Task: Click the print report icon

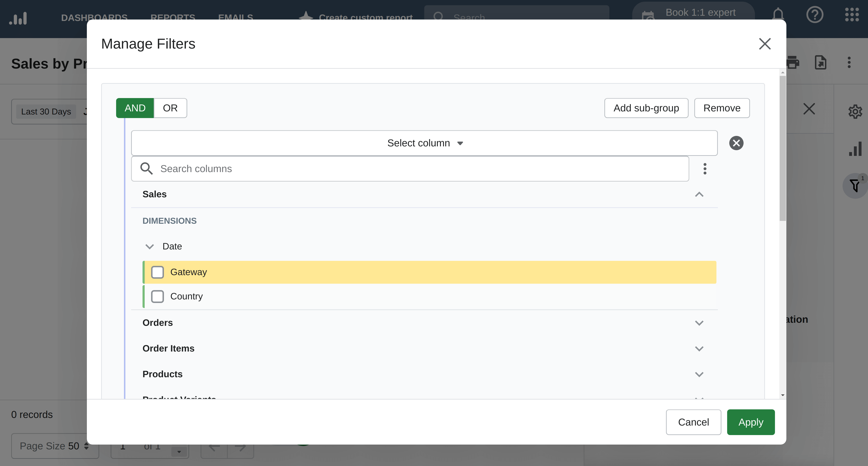Action: [793, 63]
